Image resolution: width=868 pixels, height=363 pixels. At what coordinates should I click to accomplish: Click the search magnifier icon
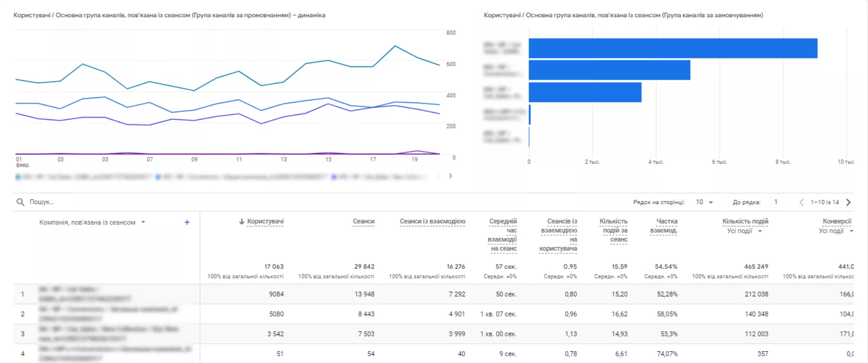tap(20, 202)
